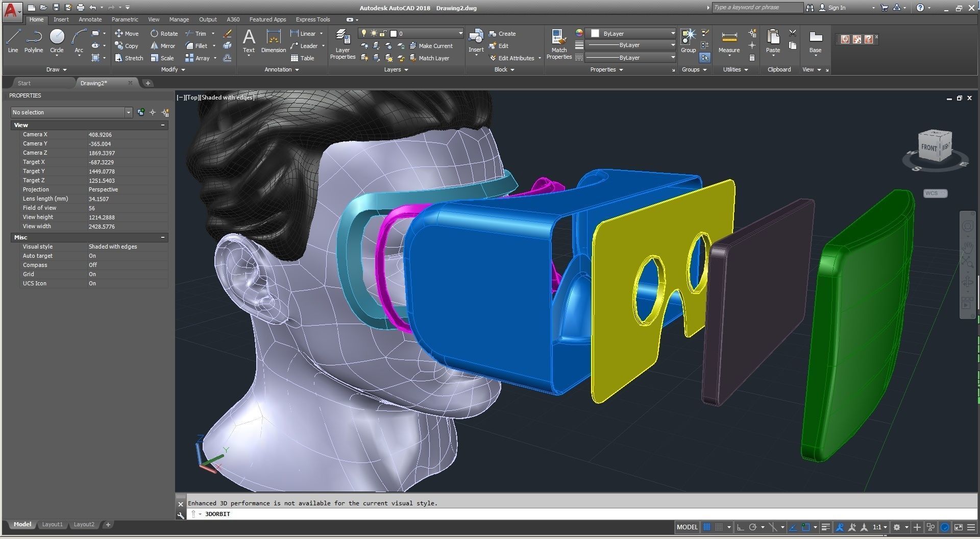
Task: Toggle grid display in status bar
Action: tap(707, 527)
